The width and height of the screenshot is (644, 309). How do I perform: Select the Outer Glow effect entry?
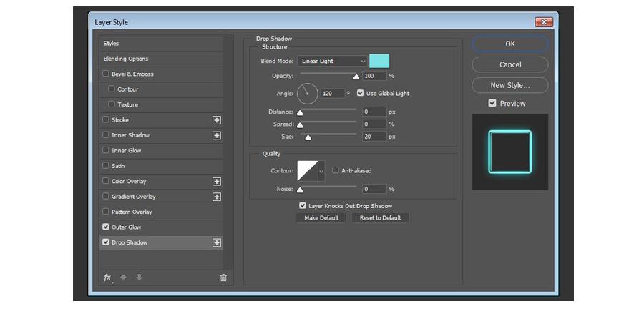pos(127,227)
